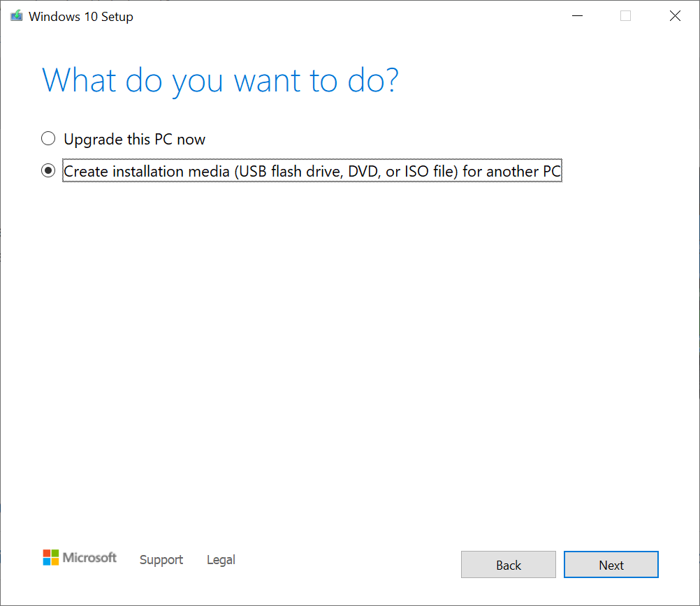Click the "Windows 10 Setup" title text
700x606 pixels.
pos(80,16)
